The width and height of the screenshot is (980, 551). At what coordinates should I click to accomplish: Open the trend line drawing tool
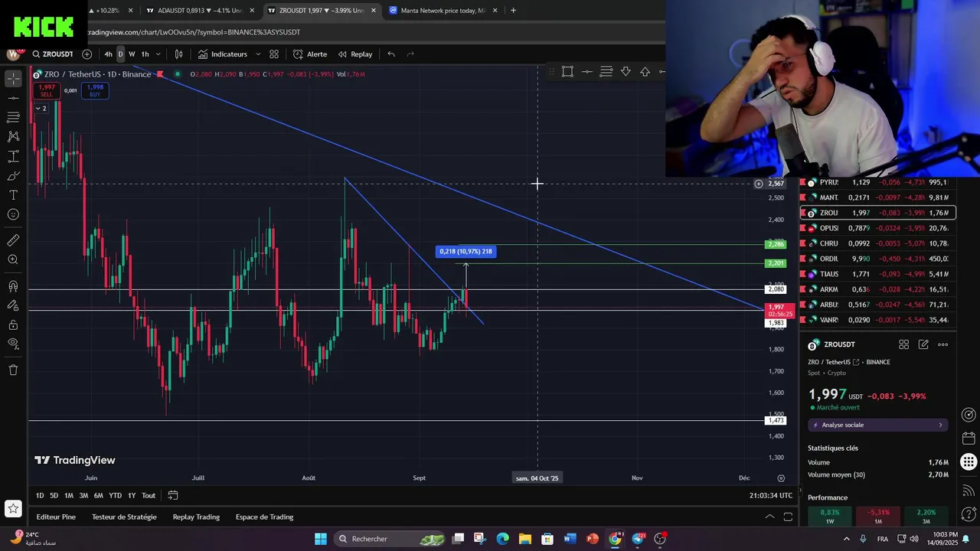(13, 98)
